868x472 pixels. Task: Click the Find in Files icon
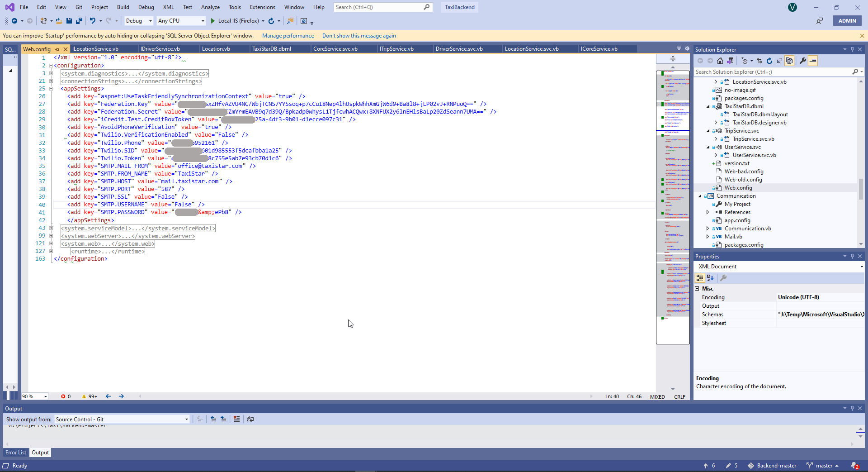pos(290,21)
